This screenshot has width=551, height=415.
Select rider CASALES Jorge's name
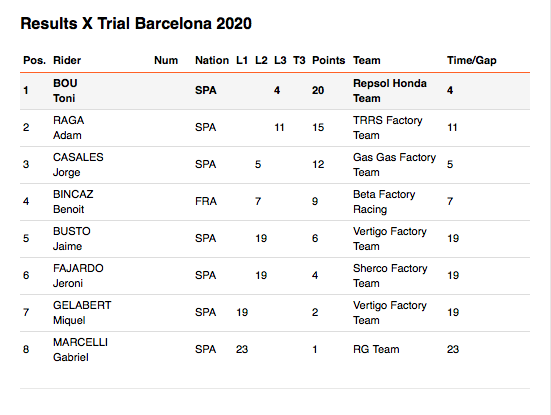(x=78, y=164)
